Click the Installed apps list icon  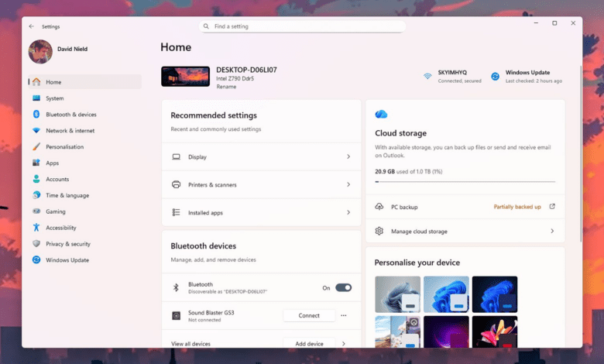tap(176, 212)
